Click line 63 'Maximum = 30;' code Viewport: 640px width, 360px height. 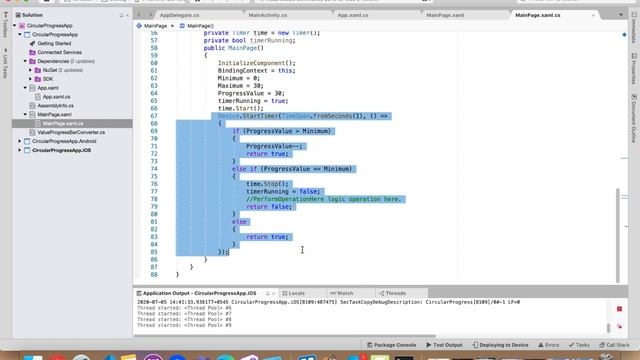coord(240,86)
